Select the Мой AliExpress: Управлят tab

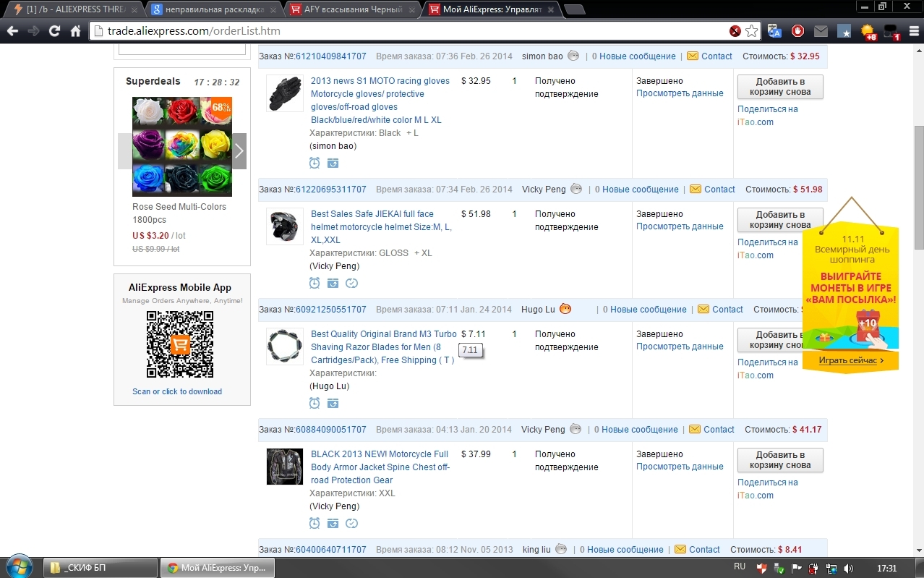tap(490, 9)
